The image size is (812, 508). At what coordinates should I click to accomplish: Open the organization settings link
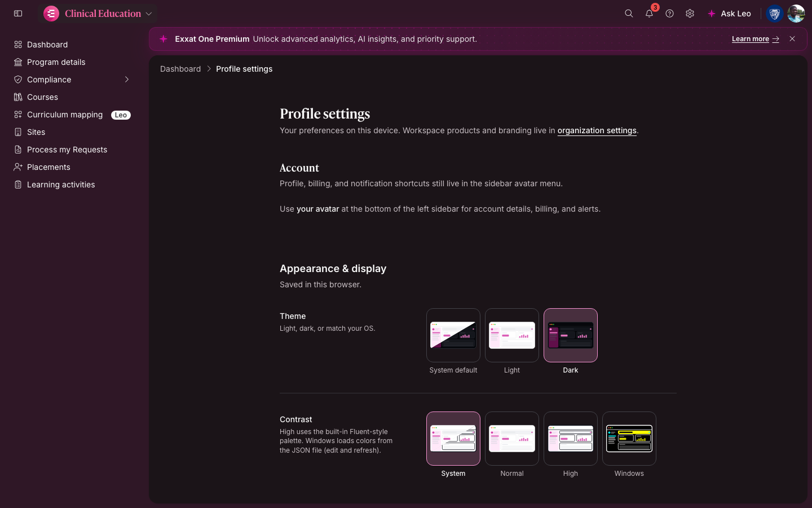click(597, 130)
